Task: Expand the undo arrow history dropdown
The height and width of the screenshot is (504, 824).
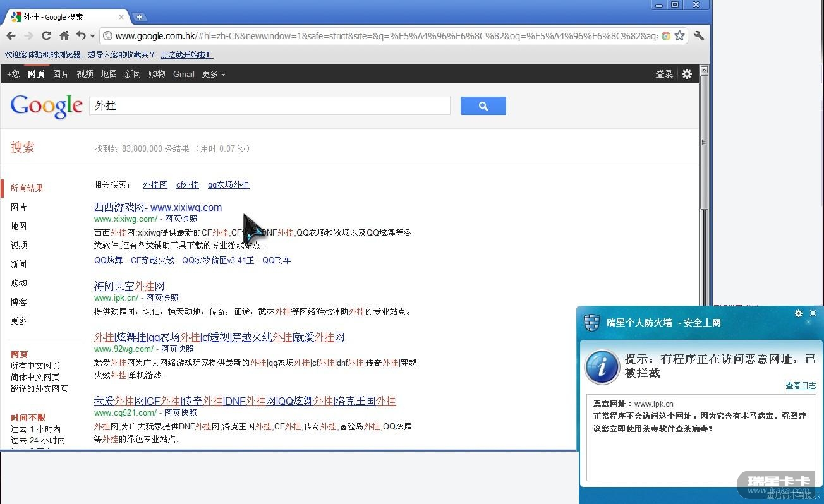Action: point(92,36)
